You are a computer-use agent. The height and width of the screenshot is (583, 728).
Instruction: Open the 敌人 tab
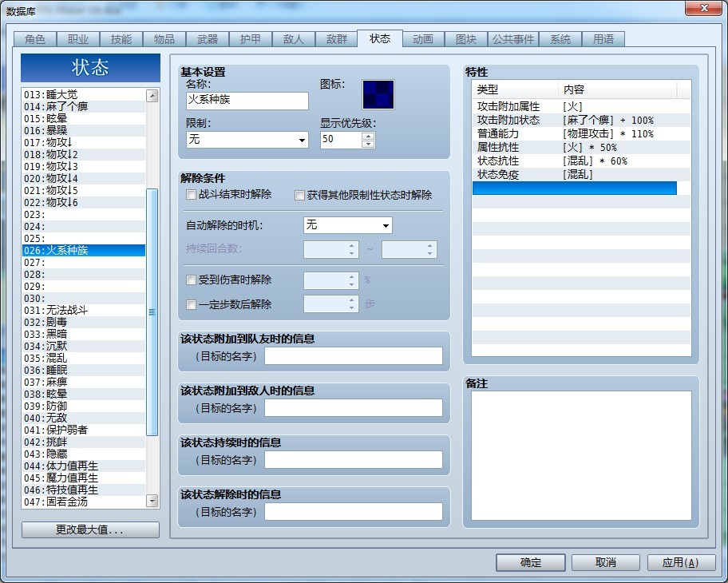[294, 39]
